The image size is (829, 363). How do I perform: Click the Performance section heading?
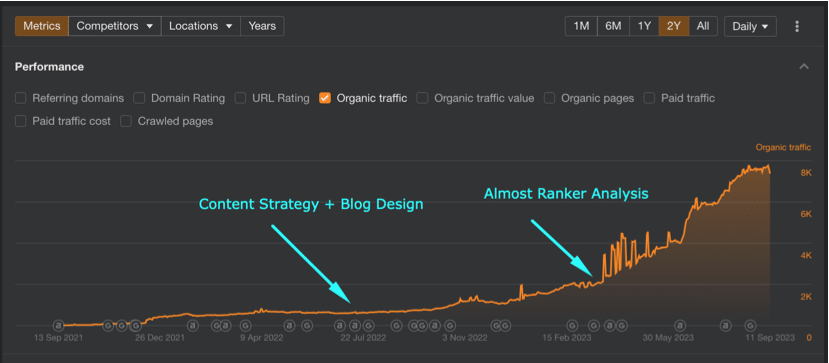49,67
